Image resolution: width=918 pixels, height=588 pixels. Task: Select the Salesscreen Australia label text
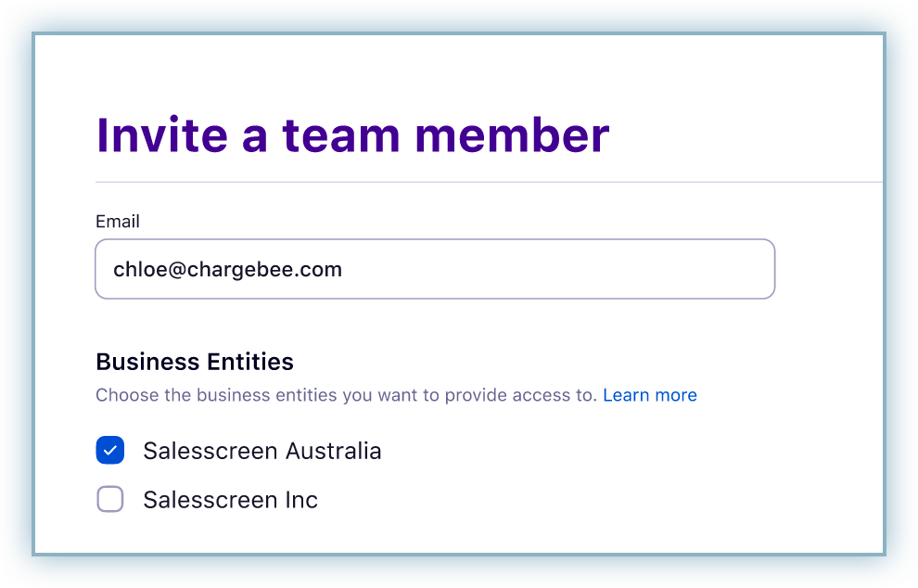[x=261, y=451]
